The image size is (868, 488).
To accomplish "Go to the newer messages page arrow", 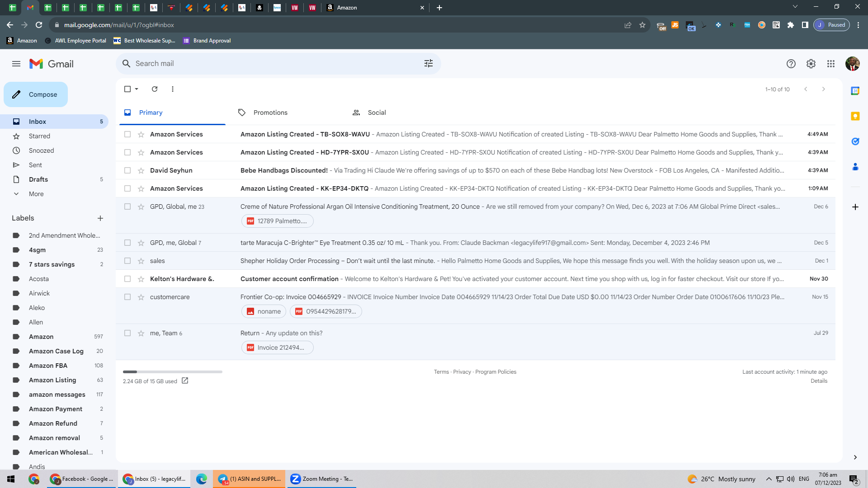I will [x=806, y=89].
